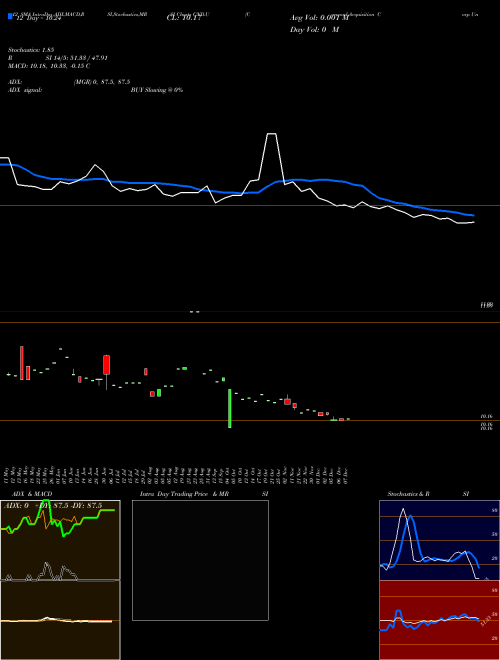Click the 'Intra Day Trading Price & MR SI' title
The height and width of the screenshot is (660, 500).
[x=204, y=494]
